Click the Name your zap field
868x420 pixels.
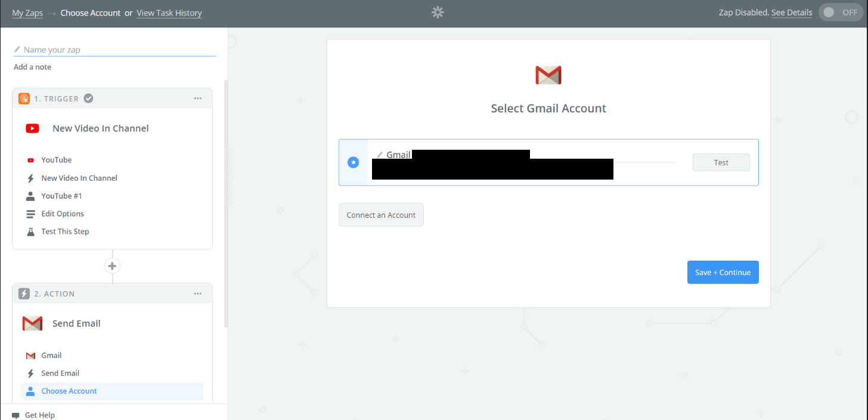click(115, 50)
